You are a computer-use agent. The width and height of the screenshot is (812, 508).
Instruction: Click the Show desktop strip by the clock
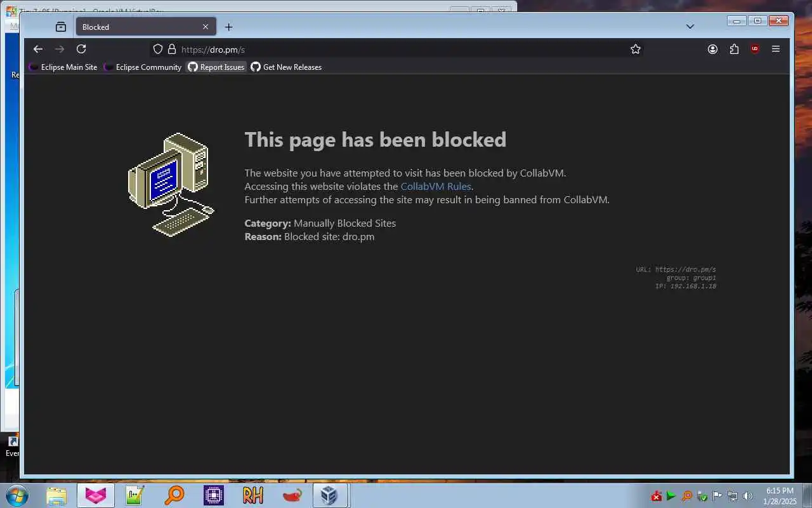(x=807, y=495)
